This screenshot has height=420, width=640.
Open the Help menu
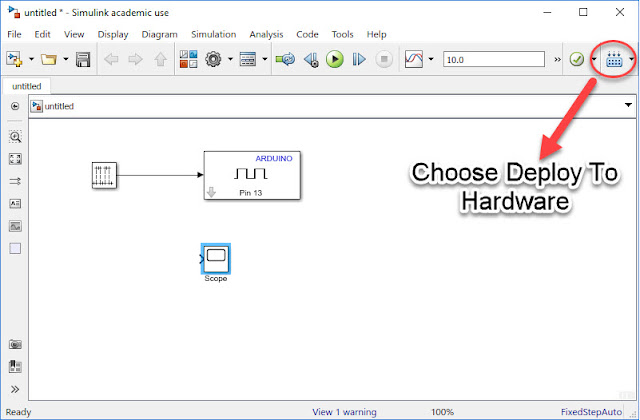[x=376, y=34]
